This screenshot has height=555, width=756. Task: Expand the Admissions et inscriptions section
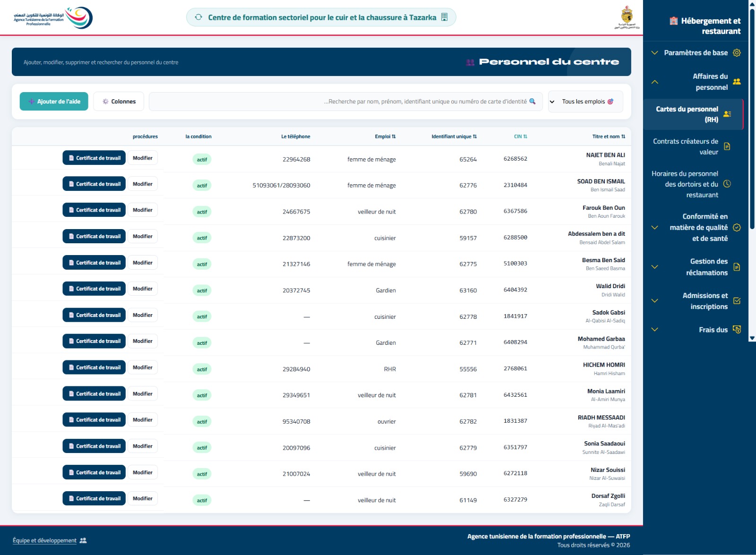[x=654, y=300]
